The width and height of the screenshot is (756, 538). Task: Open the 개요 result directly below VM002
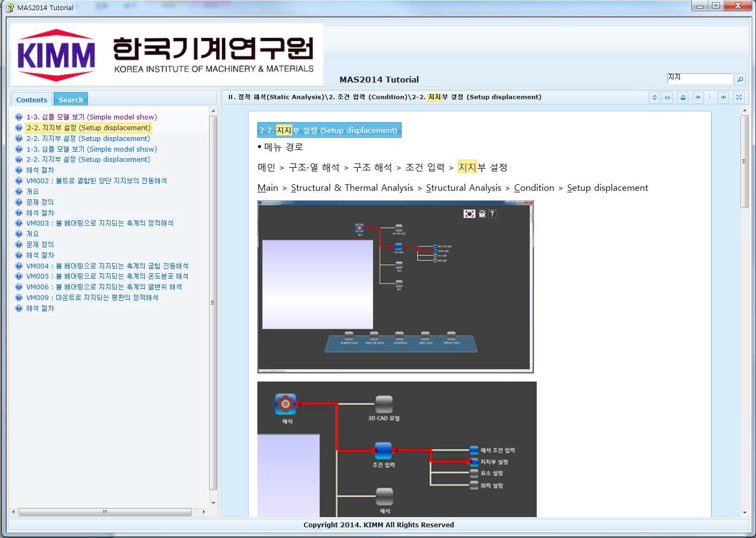[x=32, y=191]
